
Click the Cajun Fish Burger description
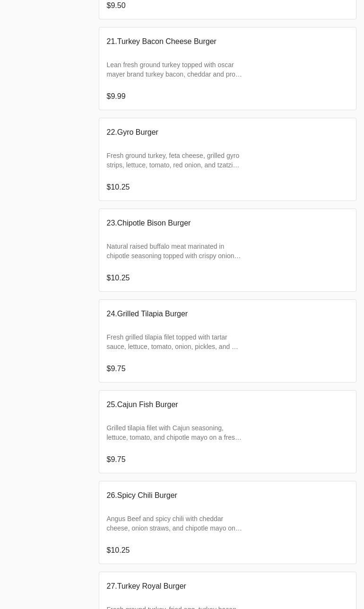point(174,433)
